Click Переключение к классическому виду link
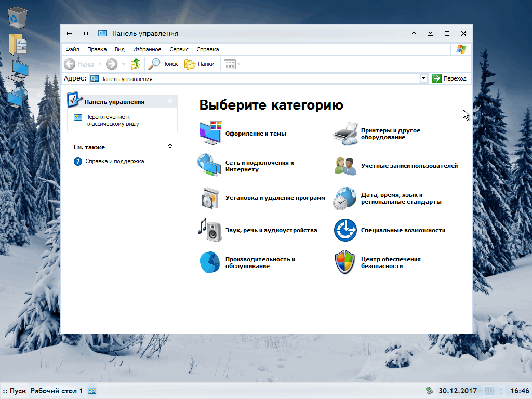The width and height of the screenshot is (532, 399). 112,121
